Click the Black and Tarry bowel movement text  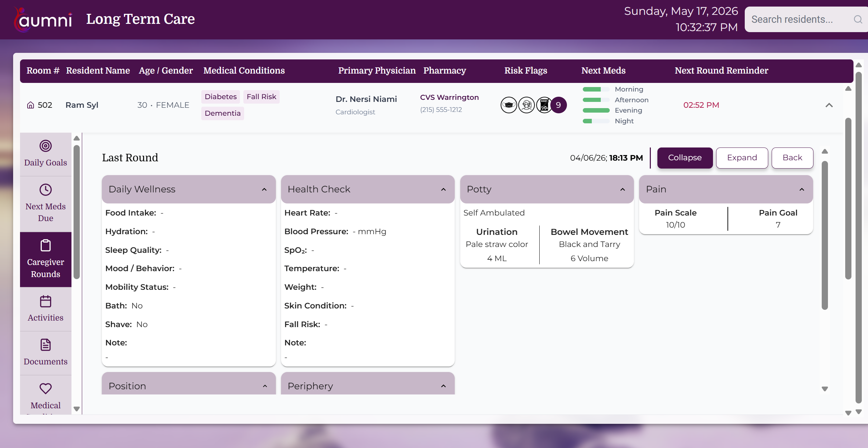coord(589,244)
